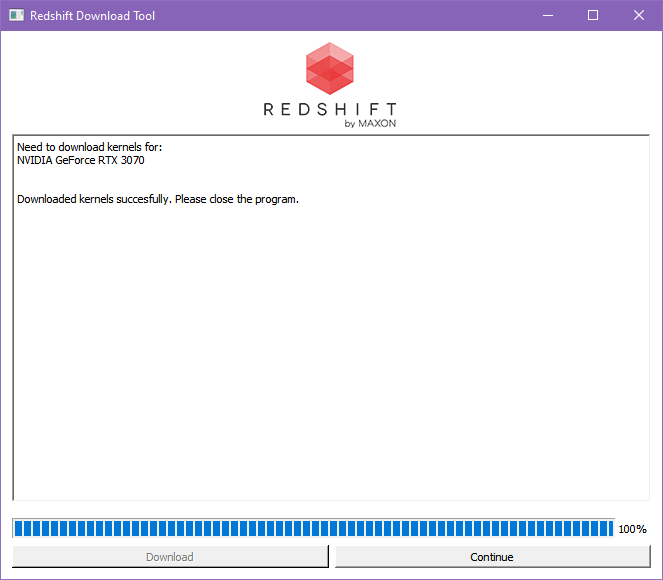Screen dimensions: 663x580
Task: Click the 'Need to download kernels for:' line
Action: [x=90, y=147]
